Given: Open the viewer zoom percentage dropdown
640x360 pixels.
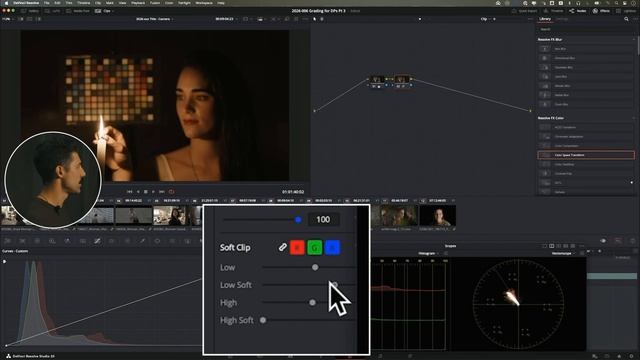Looking at the screenshot, I should pos(7,19).
